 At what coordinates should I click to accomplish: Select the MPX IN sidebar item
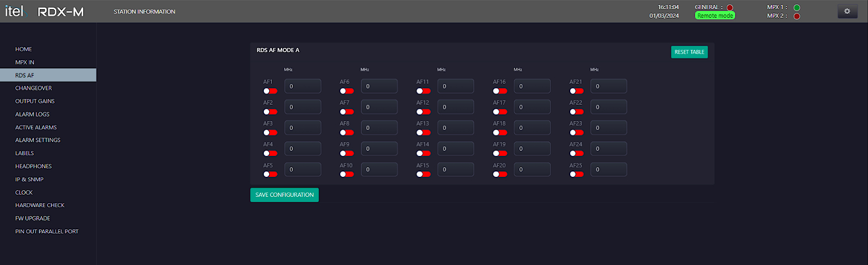pos(25,62)
